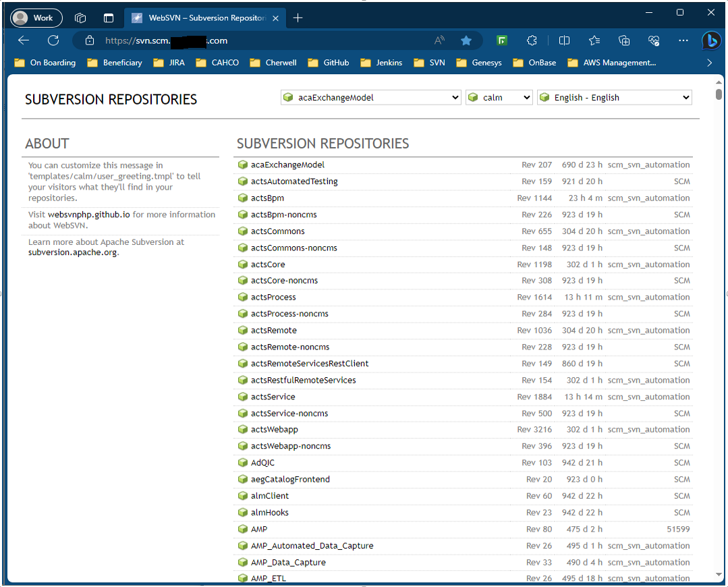Toggle the split screen icon
The width and height of the screenshot is (728, 587).
(564, 40)
